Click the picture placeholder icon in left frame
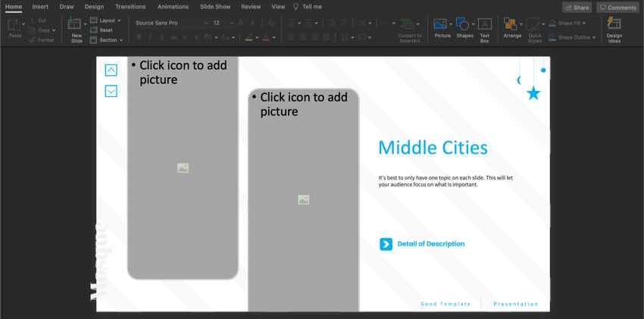The height and width of the screenshot is (319, 644). point(183,168)
